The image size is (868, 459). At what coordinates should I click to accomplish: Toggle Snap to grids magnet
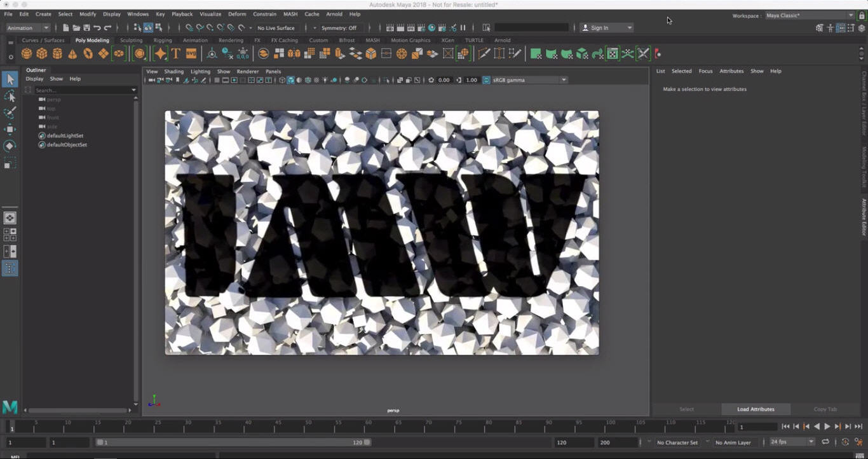click(189, 28)
